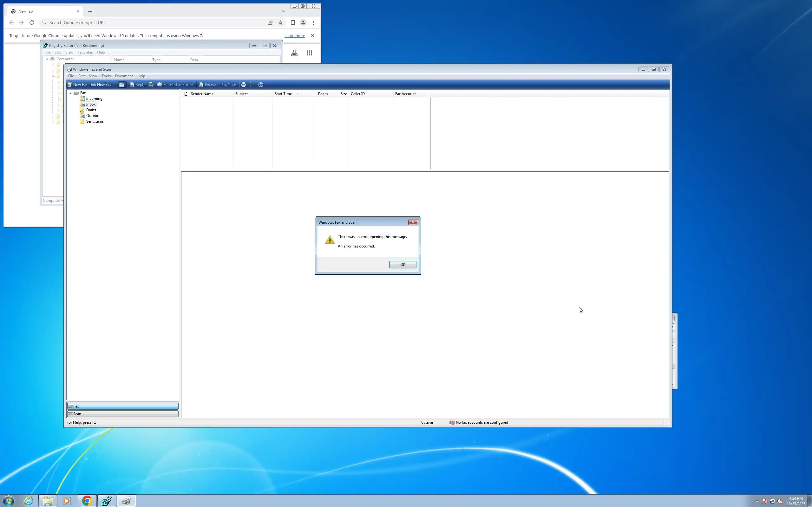Select the Drafts folder
Screen dimensions: 812x507
[x=91, y=110]
